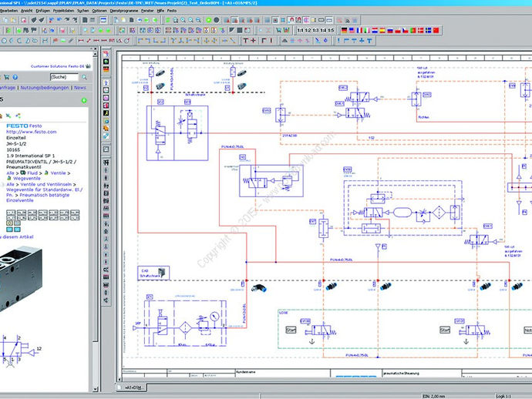The height and width of the screenshot is (399, 532).
Task: Open the Suchen menu
Action: (82, 11)
